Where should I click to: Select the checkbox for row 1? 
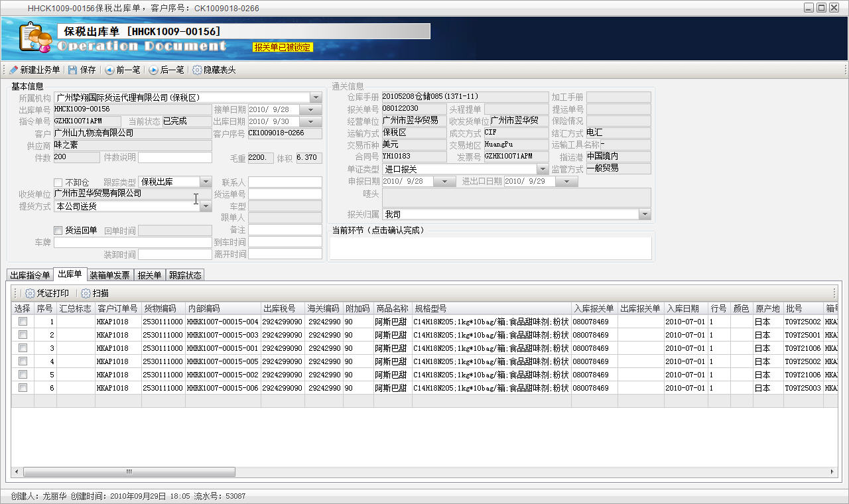pos(23,322)
